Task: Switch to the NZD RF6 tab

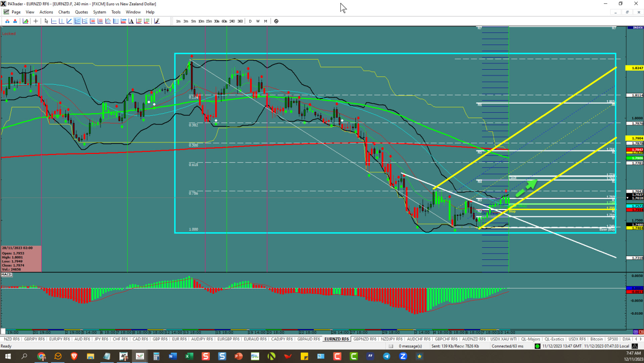Action: point(12,339)
